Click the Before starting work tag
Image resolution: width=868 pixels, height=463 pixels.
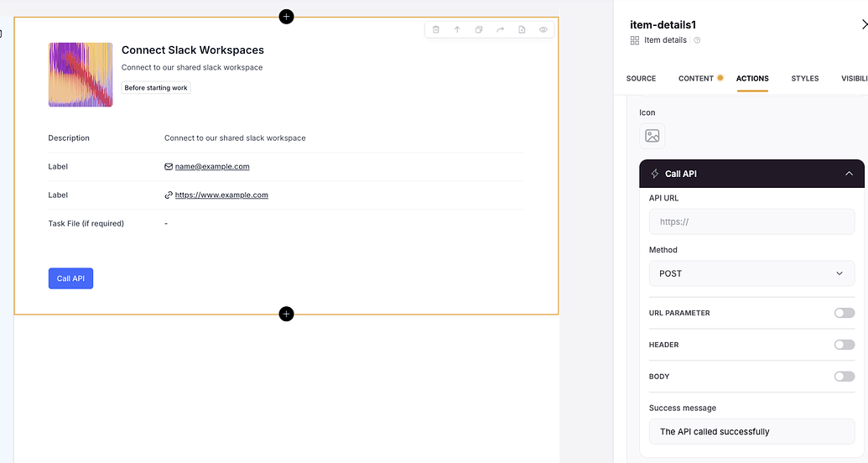pyautogui.click(x=156, y=87)
